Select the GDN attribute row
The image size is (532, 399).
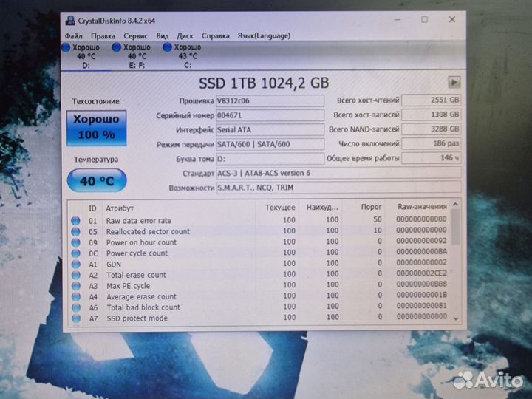(x=259, y=264)
